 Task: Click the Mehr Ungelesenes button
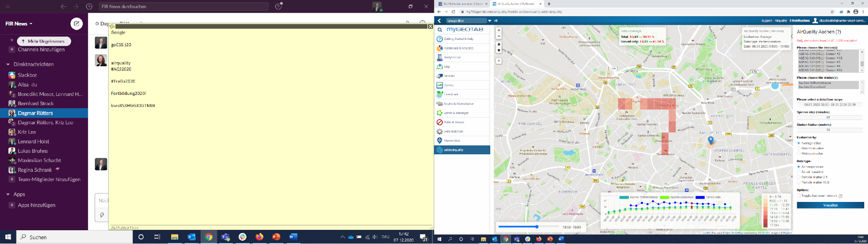click(x=44, y=41)
